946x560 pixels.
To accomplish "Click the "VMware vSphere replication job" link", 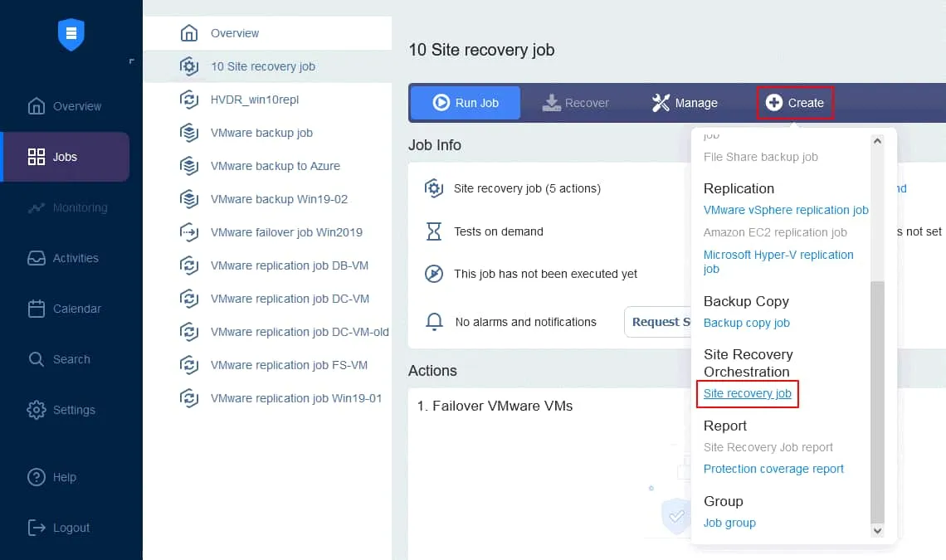I will click(785, 210).
